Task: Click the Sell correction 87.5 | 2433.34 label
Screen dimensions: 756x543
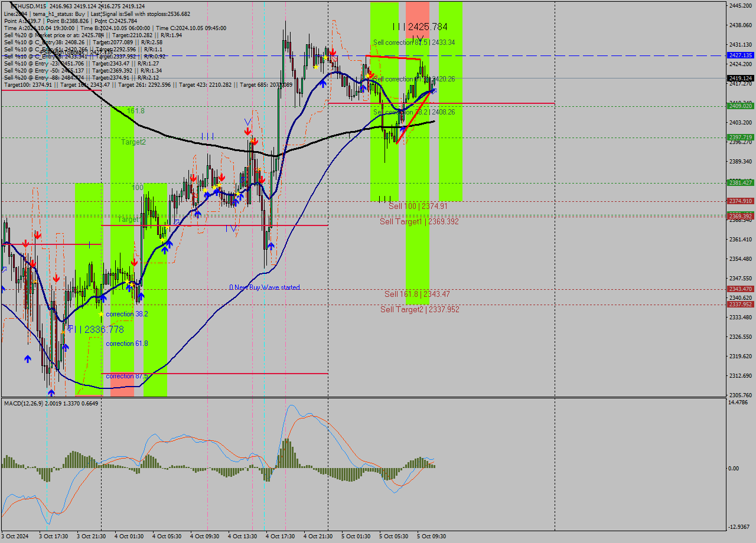Action: click(x=414, y=42)
